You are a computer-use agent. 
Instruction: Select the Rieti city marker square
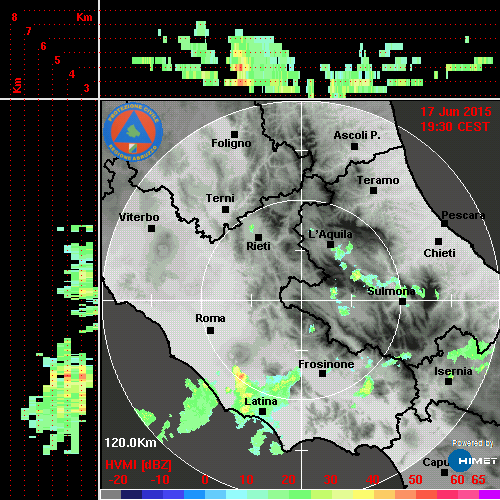pyautogui.click(x=258, y=238)
